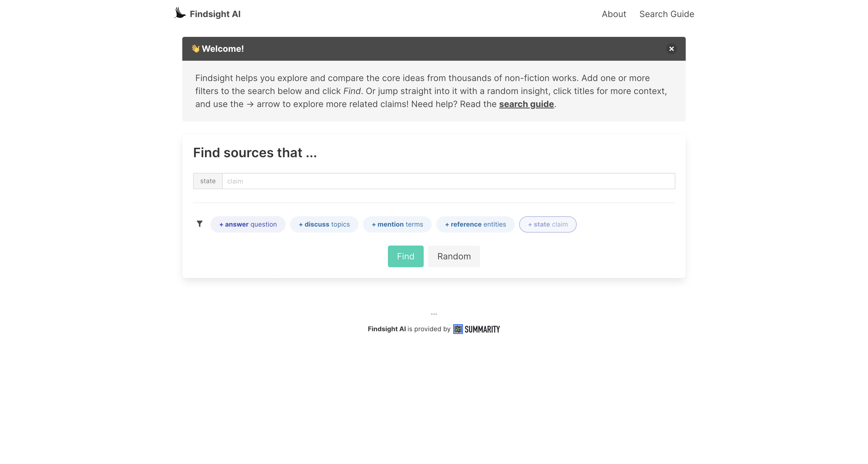Add a reference entities filter
This screenshot has height=464, width=868.
point(476,224)
